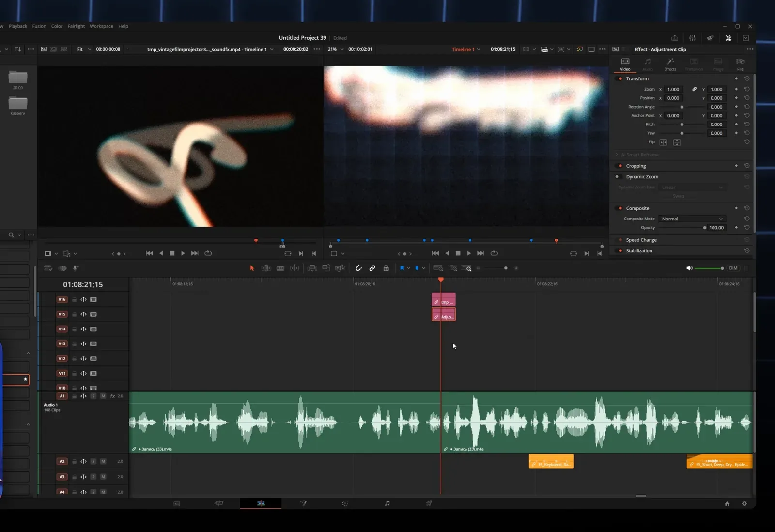Mute the A1 audio track
This screenshot has height=532, width=775.
coord(103,396)
